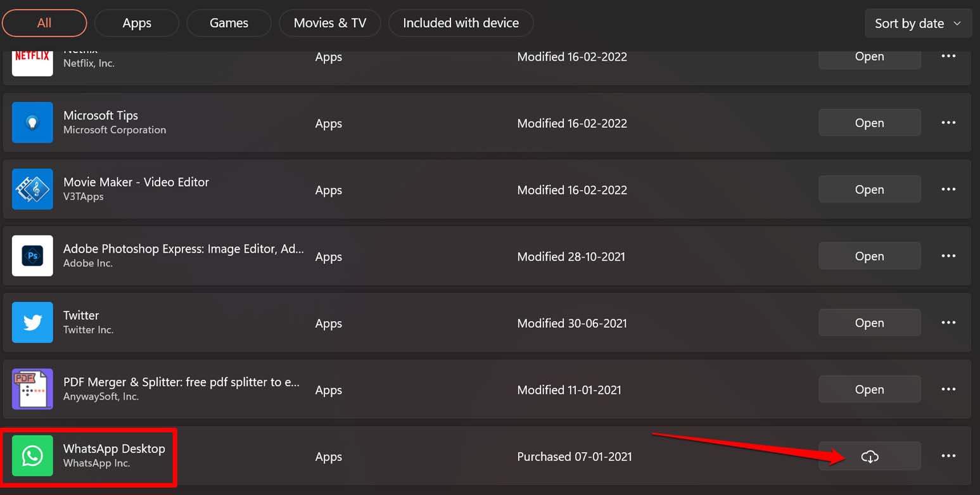Viewport: 980px width, 495px height.
Task: Click the Open button for Microsoft Tips
Action: coord(869,122)
